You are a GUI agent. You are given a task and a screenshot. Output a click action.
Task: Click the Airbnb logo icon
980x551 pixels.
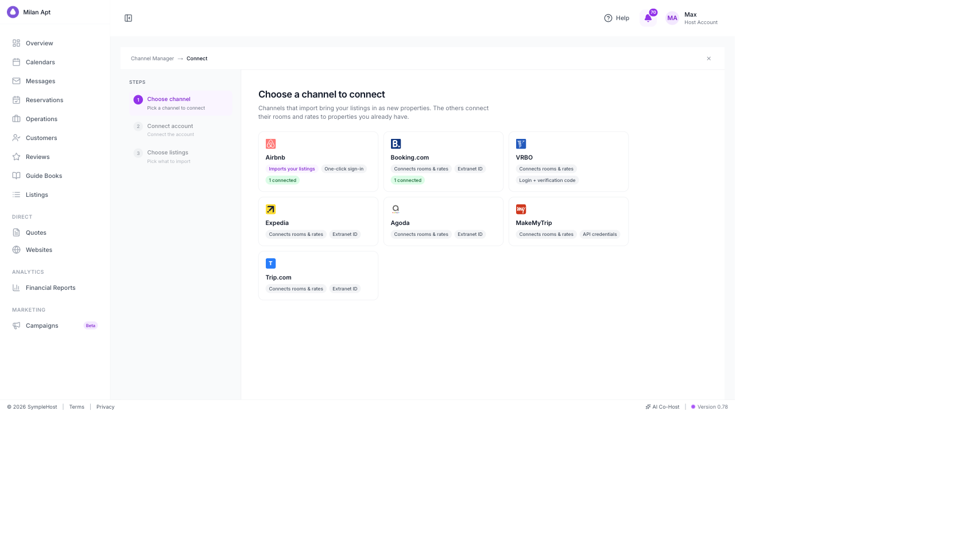coord(271,144)
